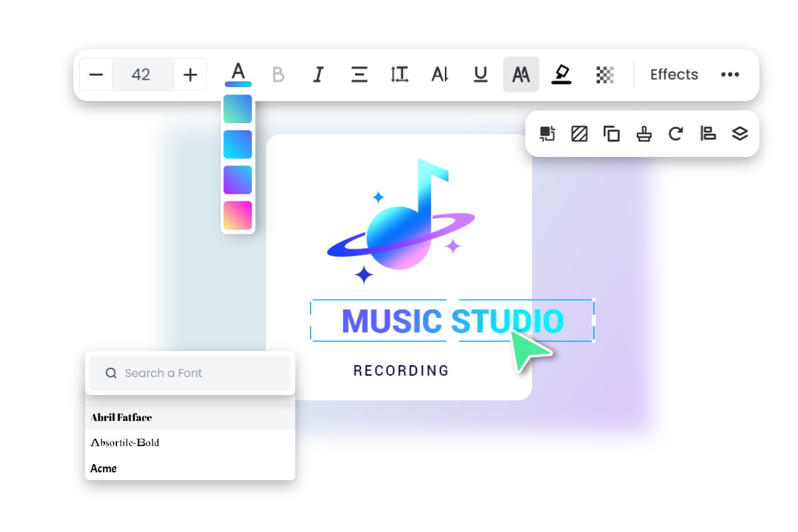The height and width of the screenshot is (532, 798).
Task: Click the align icon in the floating toolbar
Action: click(x=708, y=133)
